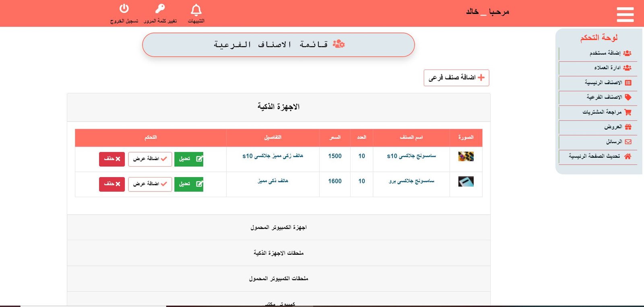Click the shopping cart icon in sidebar
The width and height of the screenshot is (644, 307).
pyautogui.click(x=627, y=112)
